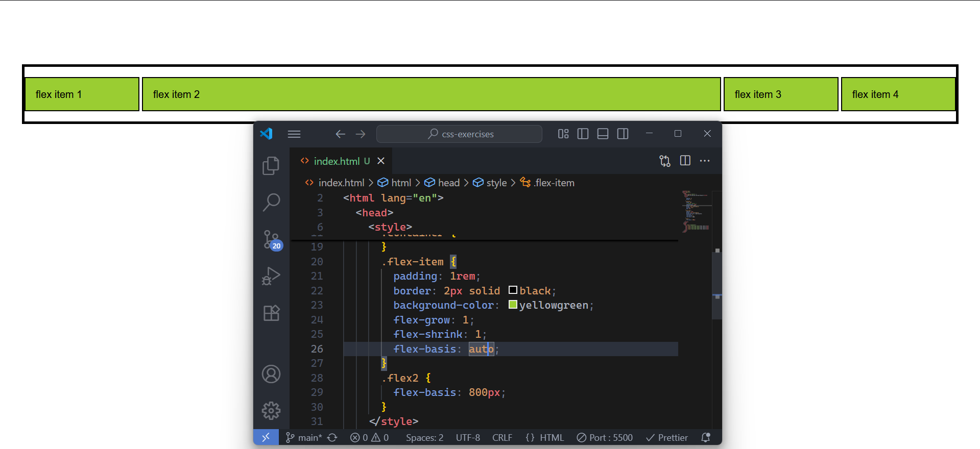The width and height of the screenshot is (980, 449).
Task: Open the black color swatch picker
Action: point(513,290)
